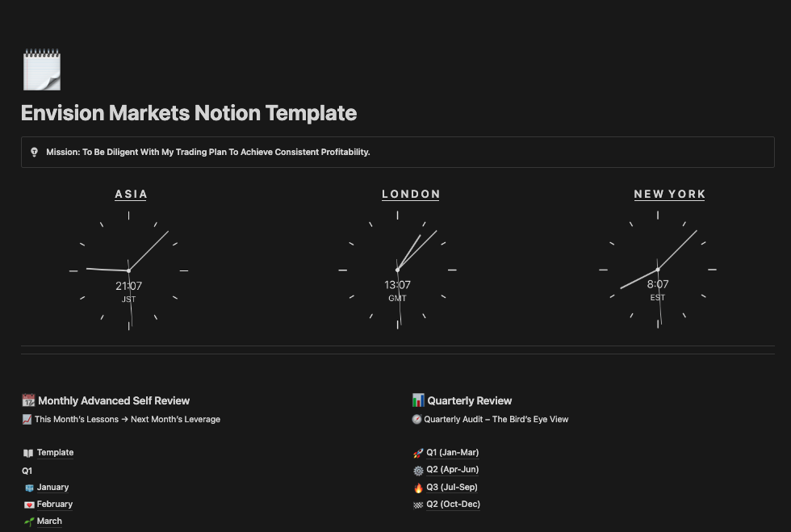Click the open book icon beside Template
Image resolution: width=791 pixels, height=532 pixels.
click(28, 453)
